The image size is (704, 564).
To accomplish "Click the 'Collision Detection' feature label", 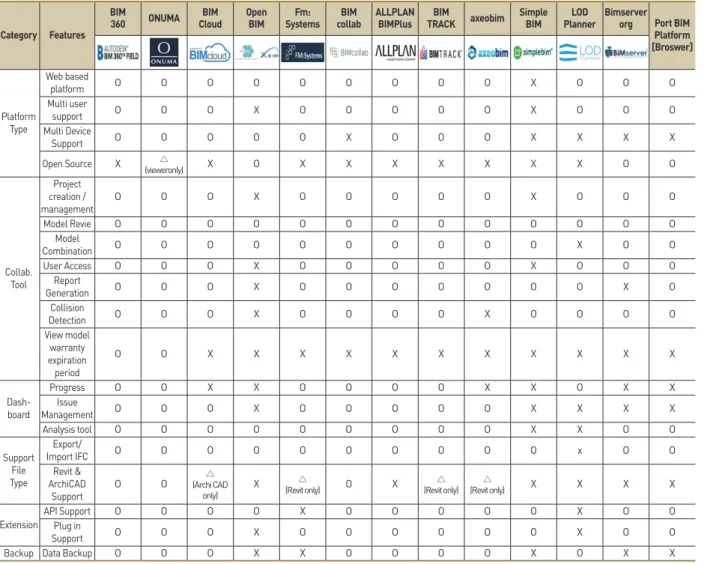I will click(67, 314).
